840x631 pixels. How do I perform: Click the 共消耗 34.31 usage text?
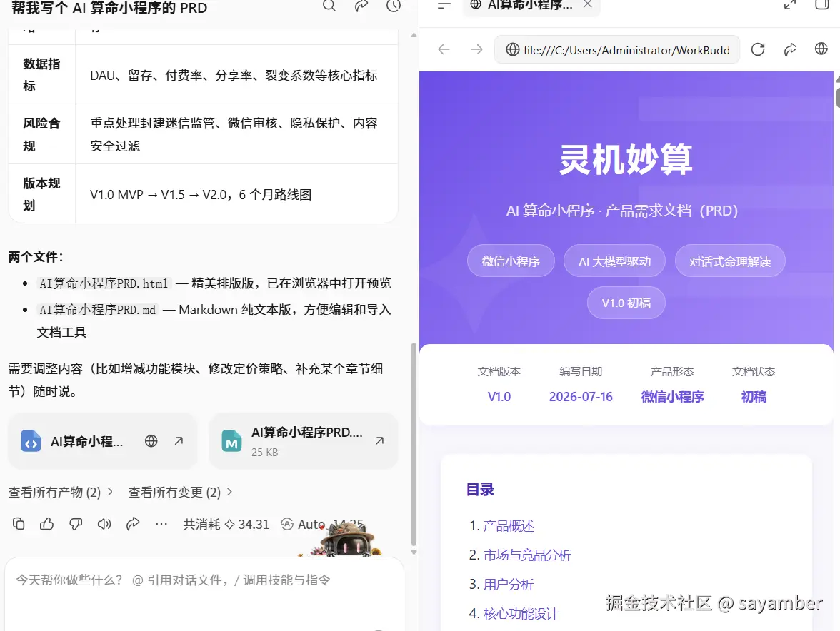click(x=226, y=524)
